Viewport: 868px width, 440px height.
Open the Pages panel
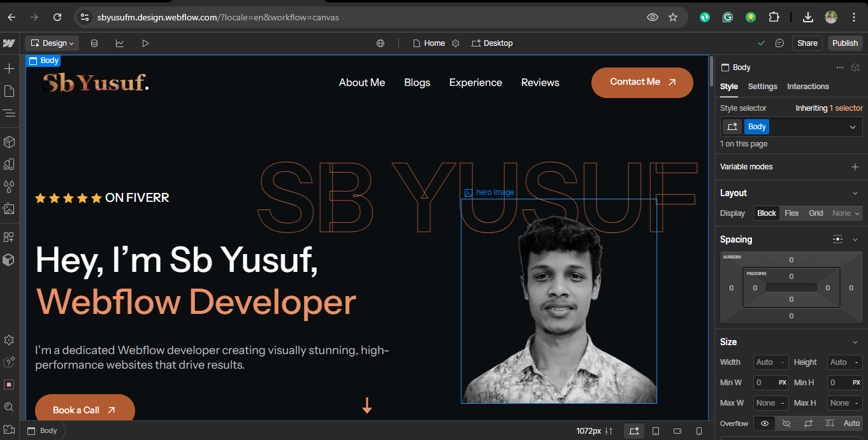(9, 91)
